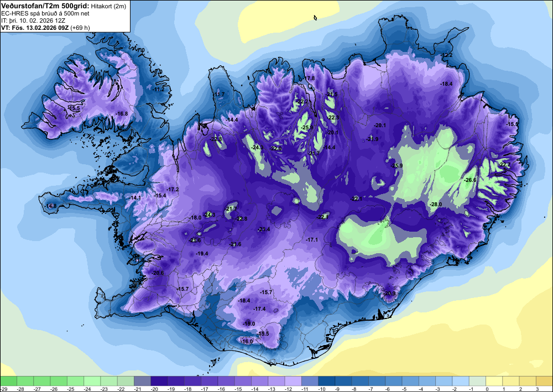This screenshot has height=392, width=553.
Task: Click the -19.0 value in the south
Action: pos(249,324)
